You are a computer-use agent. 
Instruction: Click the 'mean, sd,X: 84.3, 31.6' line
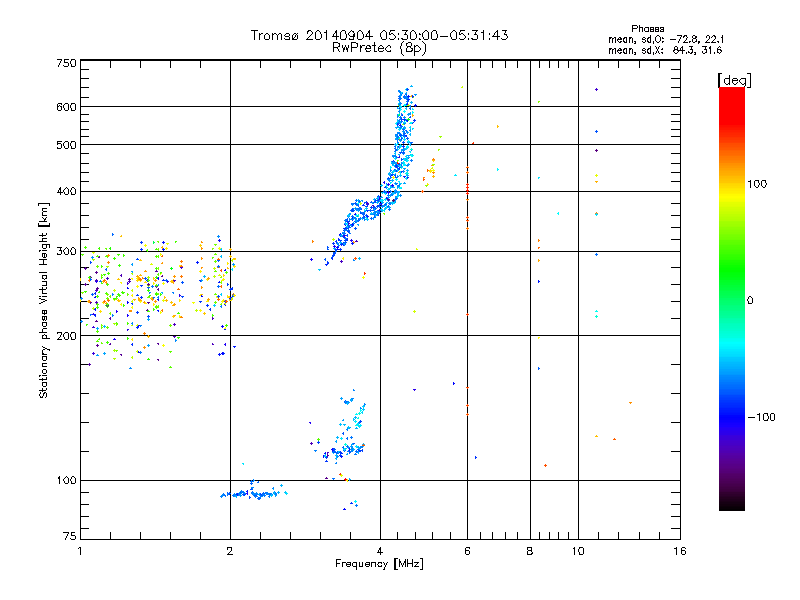[x=665, y=50]
